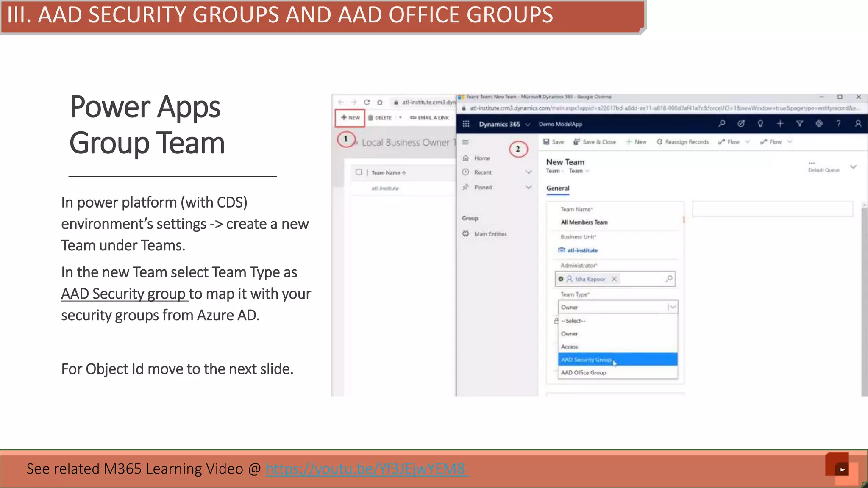Click the empty input box right of Team Name
Viewport: 868px width, 488px height.
point(772,209)
